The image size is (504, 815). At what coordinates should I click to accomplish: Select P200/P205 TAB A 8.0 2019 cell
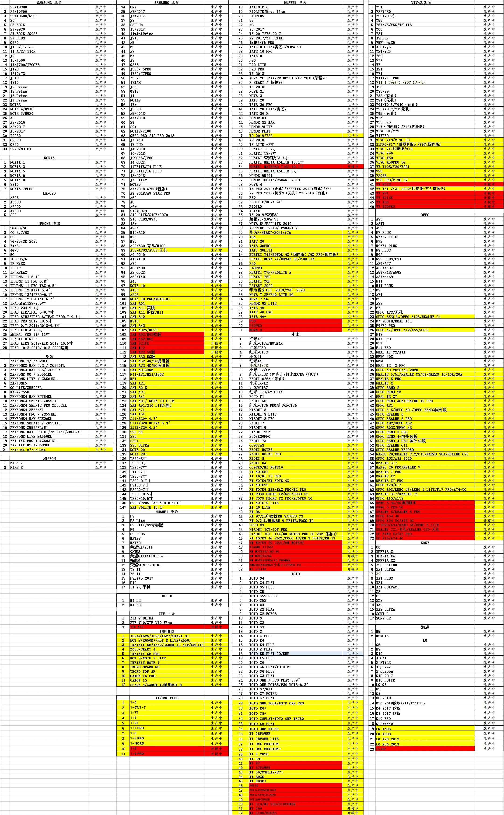pos(167,503)
